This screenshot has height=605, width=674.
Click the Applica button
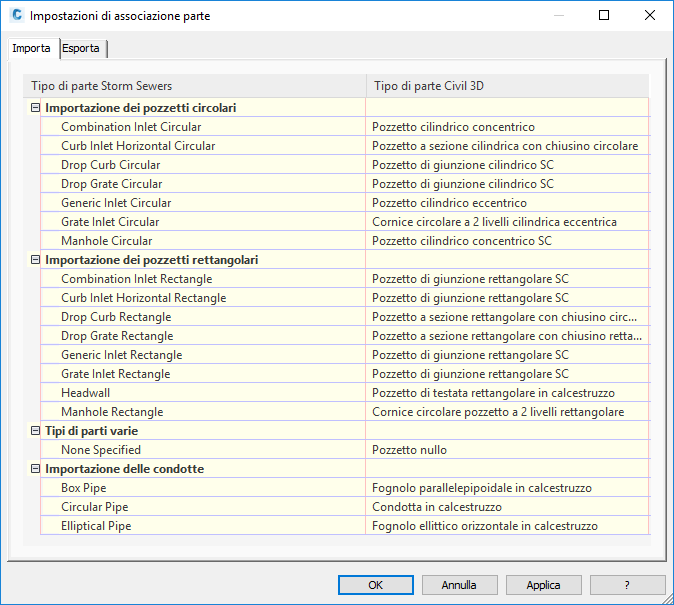point(543,585)
